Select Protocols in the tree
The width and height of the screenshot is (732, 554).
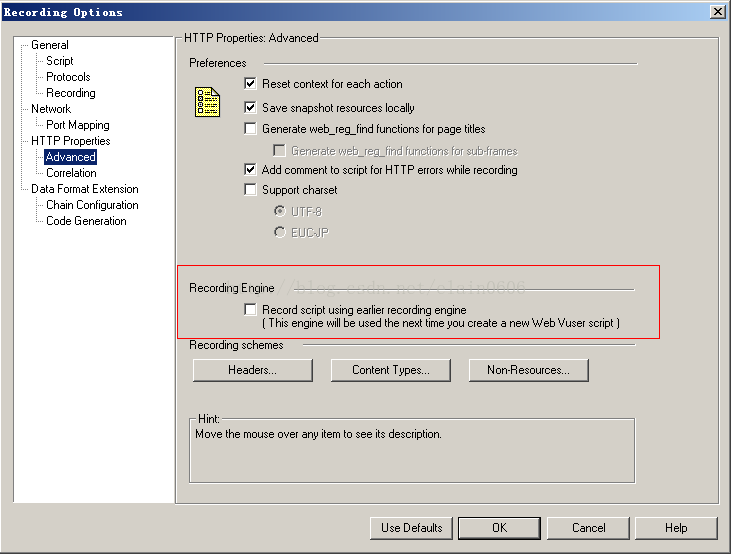click(68, 77)
